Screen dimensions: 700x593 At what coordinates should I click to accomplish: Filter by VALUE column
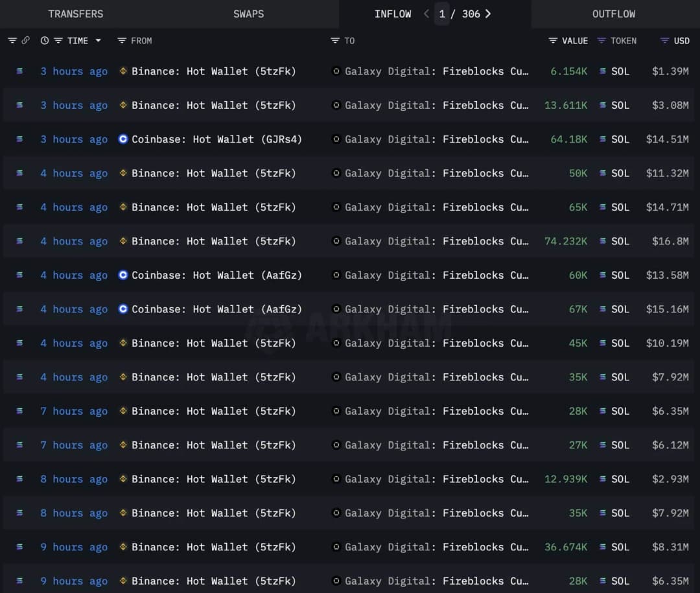[x=553, y=41]
